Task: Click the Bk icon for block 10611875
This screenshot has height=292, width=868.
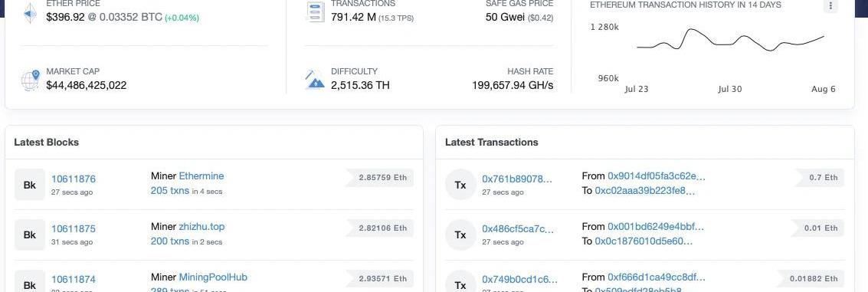Action: tap(29, 235)
